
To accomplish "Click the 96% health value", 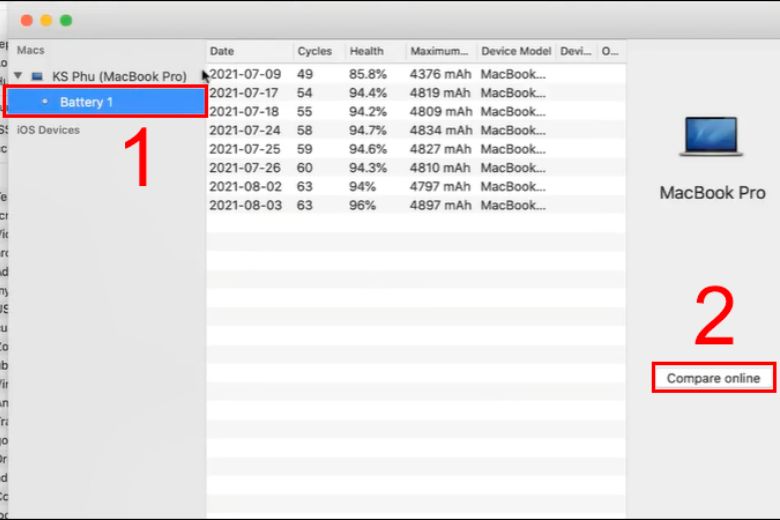I will (x=362, y=205).
